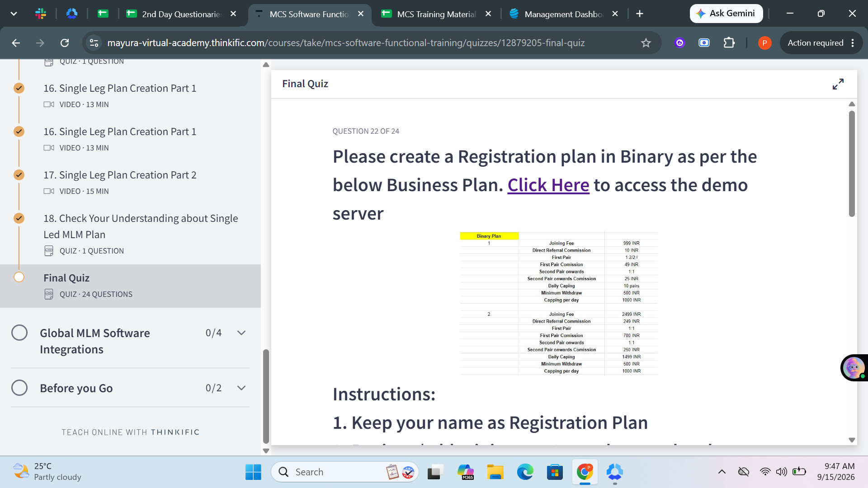Open File Explorer from taskbar

pos(495,472)
